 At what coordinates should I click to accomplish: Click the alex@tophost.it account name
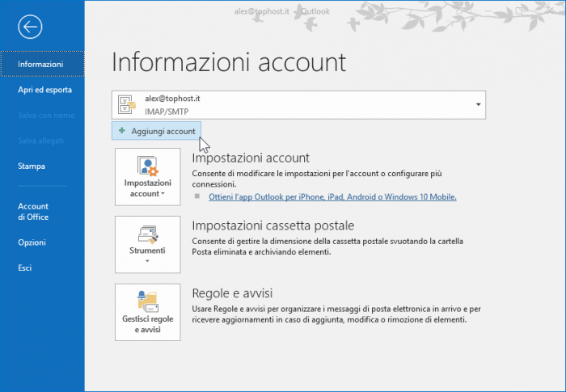pos(172,98)
